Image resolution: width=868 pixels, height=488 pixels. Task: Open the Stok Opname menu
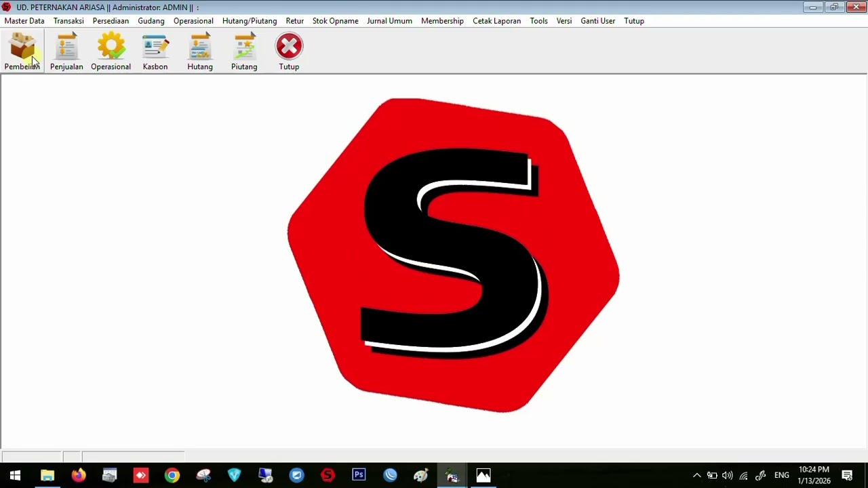click(335, 21)
